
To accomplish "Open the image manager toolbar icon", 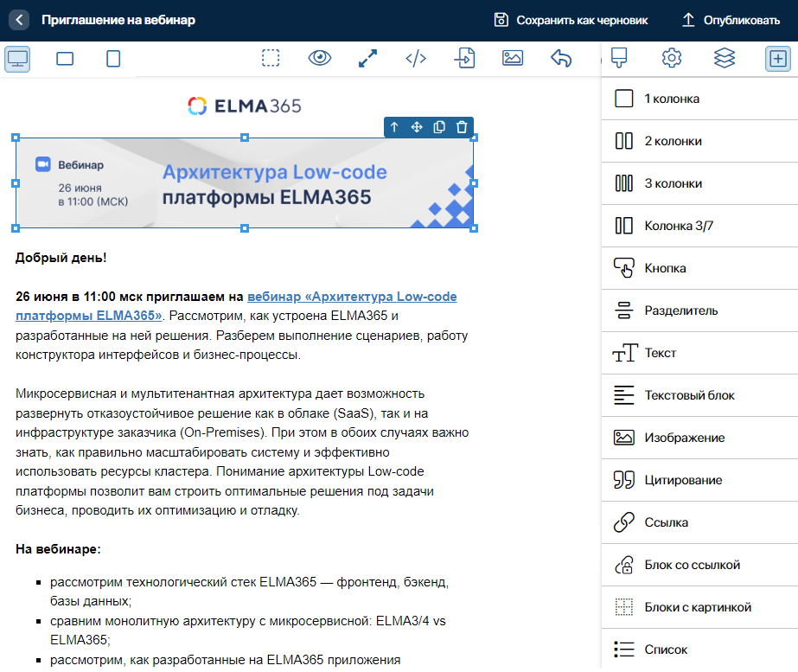I will (x=513, y=58).
